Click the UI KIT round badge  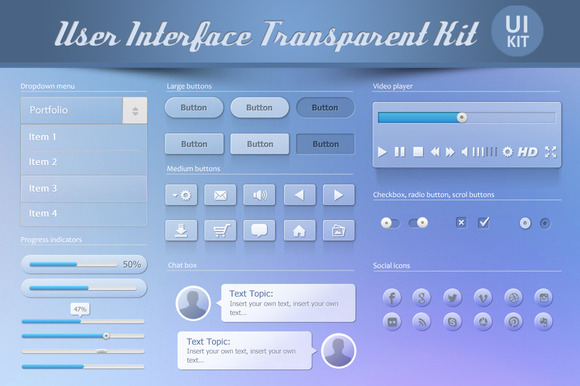(517, 31)
